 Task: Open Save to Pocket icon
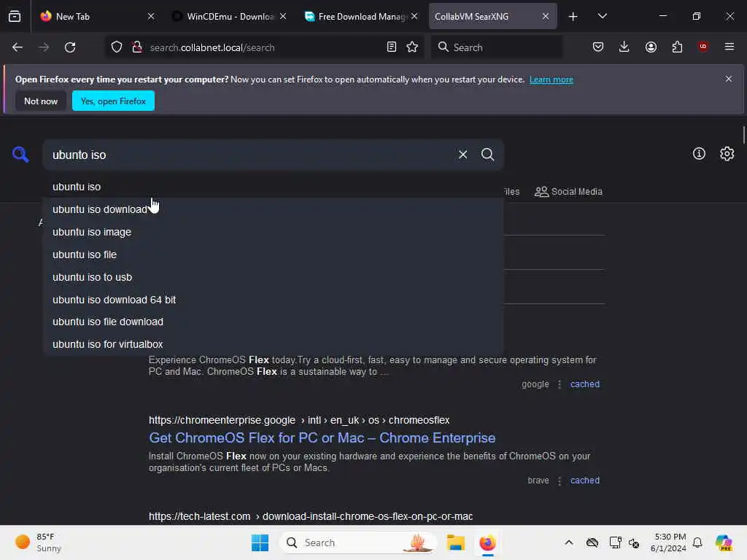click(x=598, y=47)
